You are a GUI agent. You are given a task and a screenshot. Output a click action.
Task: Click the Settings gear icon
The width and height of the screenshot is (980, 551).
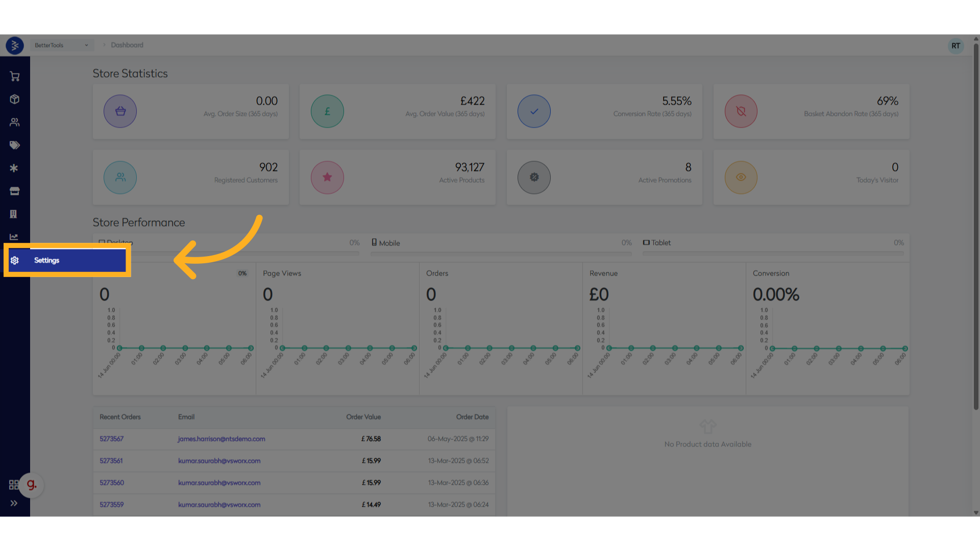point(15,260)
